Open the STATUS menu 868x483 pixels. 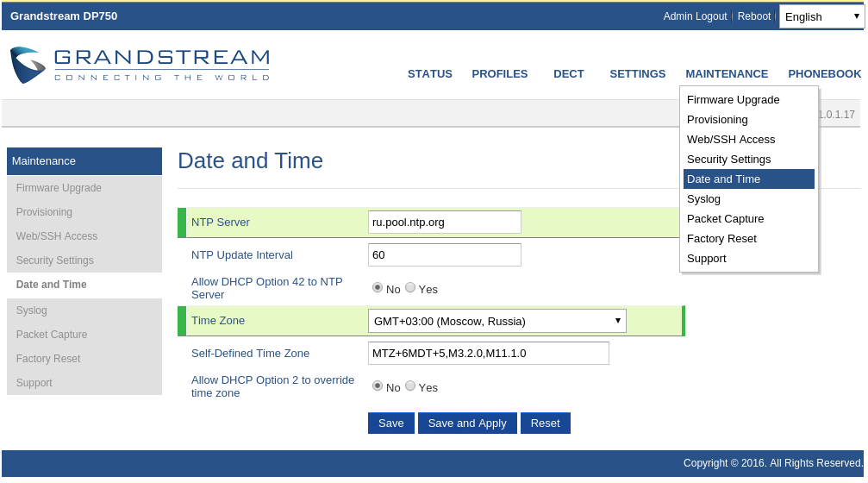(429, 74)
